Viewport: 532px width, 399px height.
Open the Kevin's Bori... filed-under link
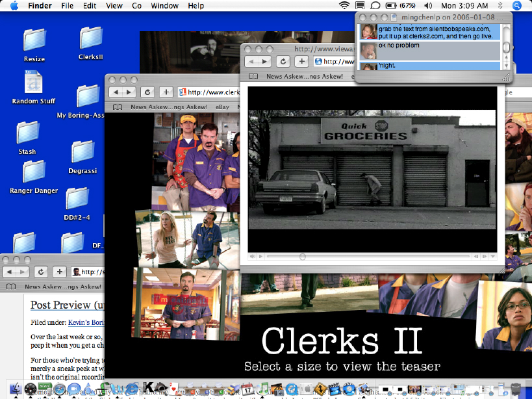pos(86,322)
